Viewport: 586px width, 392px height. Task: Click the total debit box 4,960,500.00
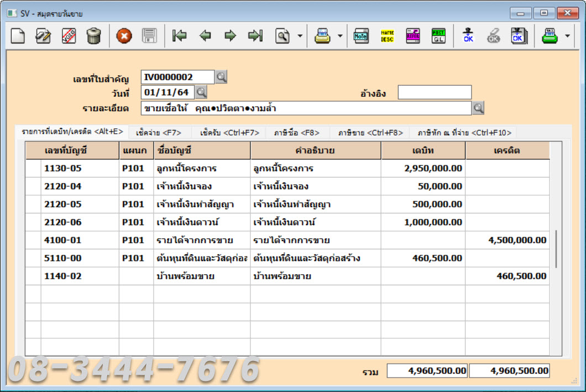point(427,370)
